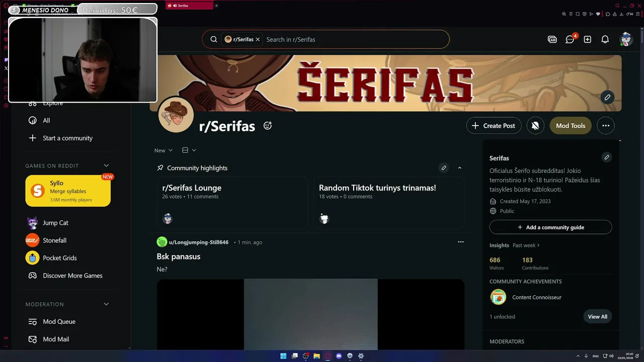The height and width of the screenshot is (362, 644).
Task: Open the notifications bell in Reddit header
Action: pos(605,39)
